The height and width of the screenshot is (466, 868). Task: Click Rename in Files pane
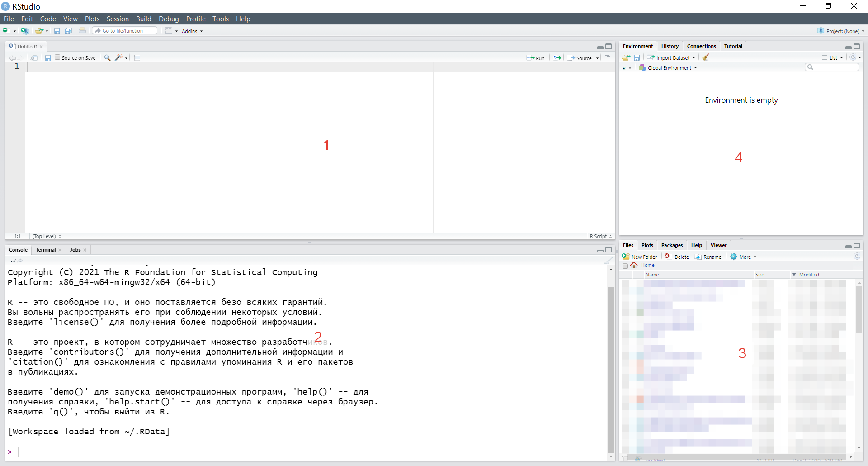pos(708,257)
